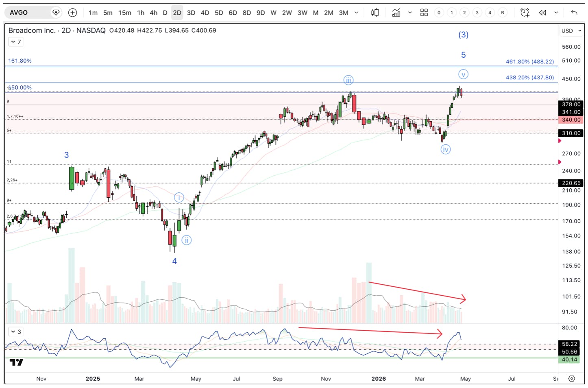Viewport: 588px width, 388px height.
Task: Select the 3D interval
Action: [x=191, y=13]
